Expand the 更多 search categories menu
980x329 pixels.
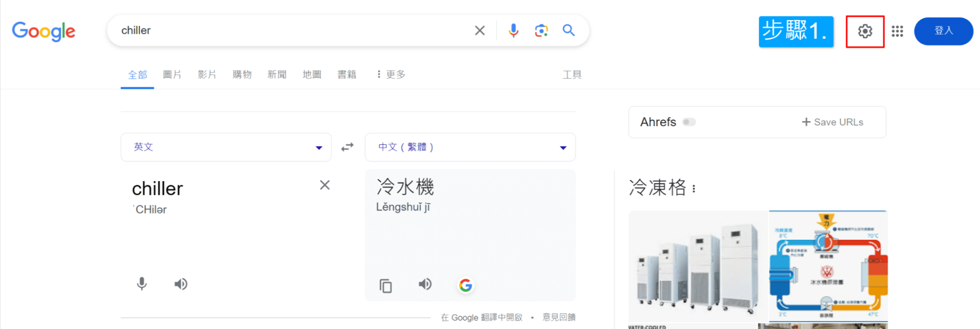(x=391, y=74)
